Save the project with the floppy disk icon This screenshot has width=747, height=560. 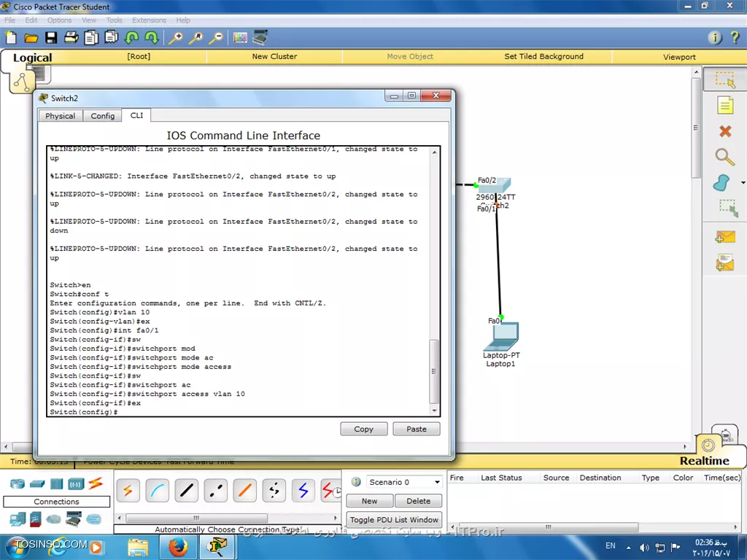51,38
